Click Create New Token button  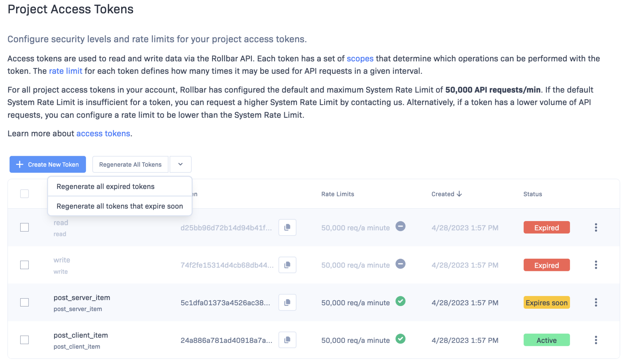pyautogui.click(x=47, y=164)
